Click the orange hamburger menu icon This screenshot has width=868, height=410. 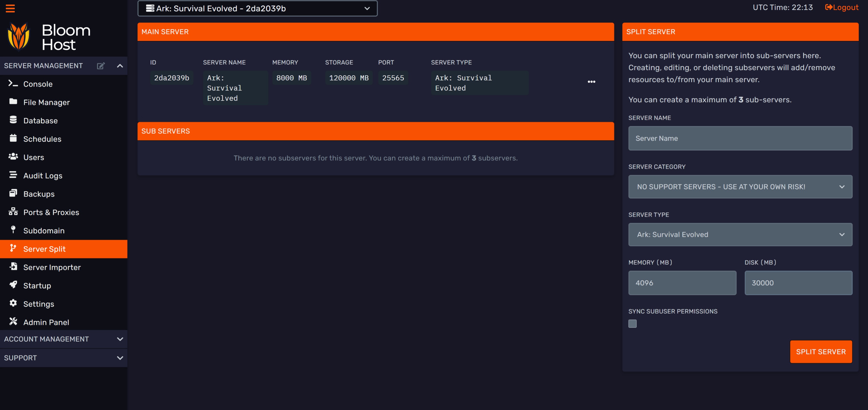10,8
